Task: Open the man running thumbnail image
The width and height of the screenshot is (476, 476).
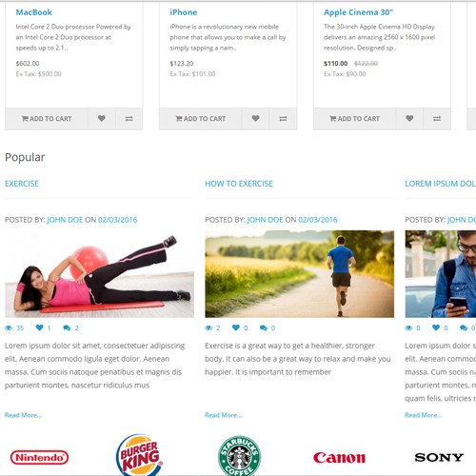Action: (x=300, y=274)
